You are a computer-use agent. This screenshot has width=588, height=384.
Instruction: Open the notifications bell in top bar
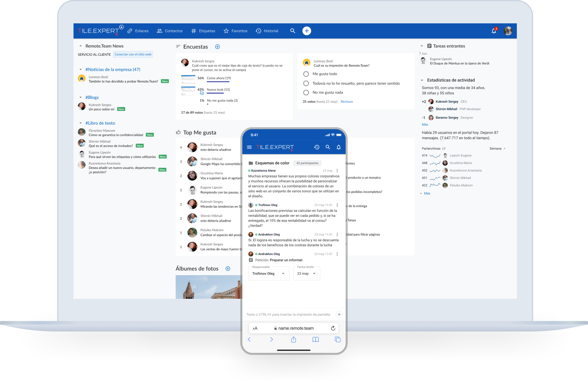pos(494,31)
